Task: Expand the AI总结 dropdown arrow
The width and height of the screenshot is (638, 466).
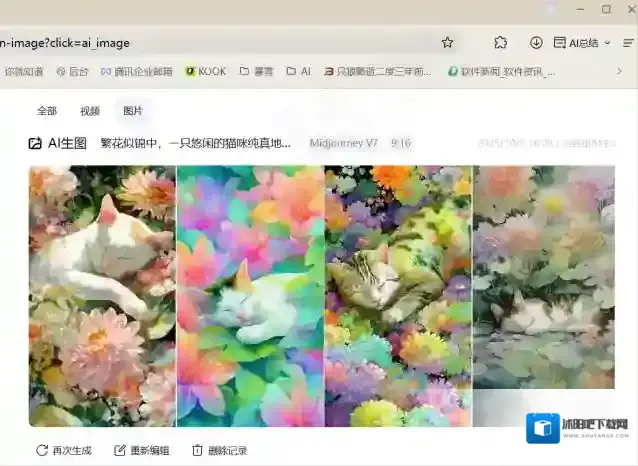Action: pyautogui.click(x=607, y=43)
